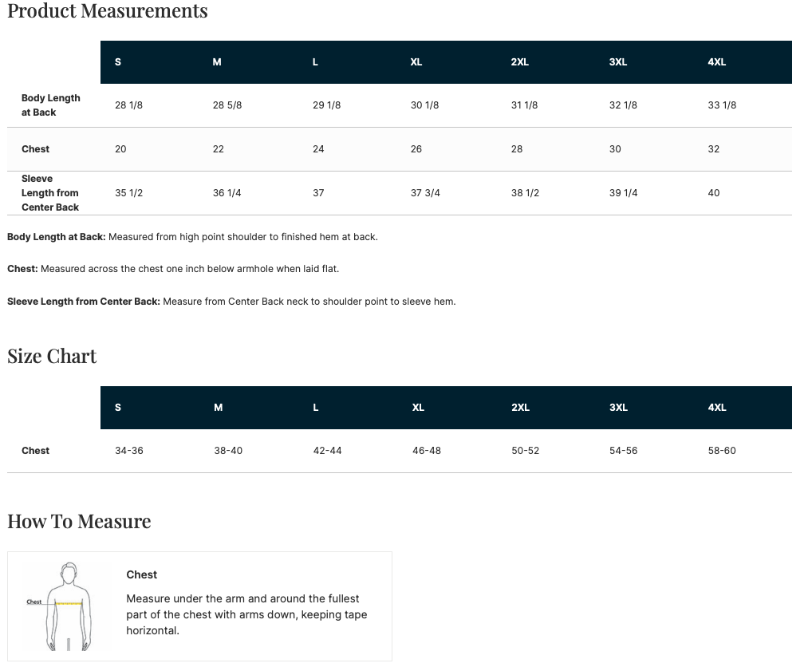Viewport: 812px width, 671px height.
Task: Click the Chest title in How To Measure card
Action: pos(141,574)
